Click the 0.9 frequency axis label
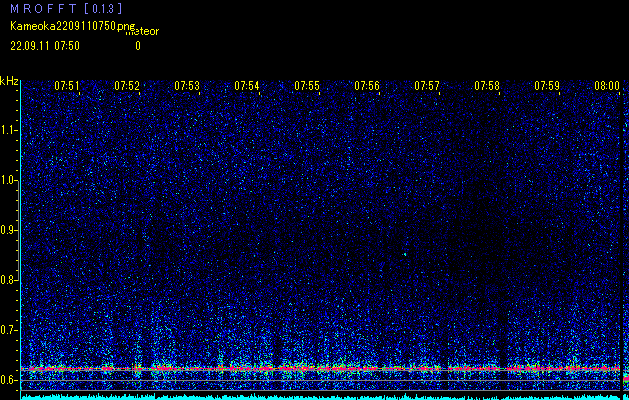The height and width of the screenshot is (400, 629). 8,230
